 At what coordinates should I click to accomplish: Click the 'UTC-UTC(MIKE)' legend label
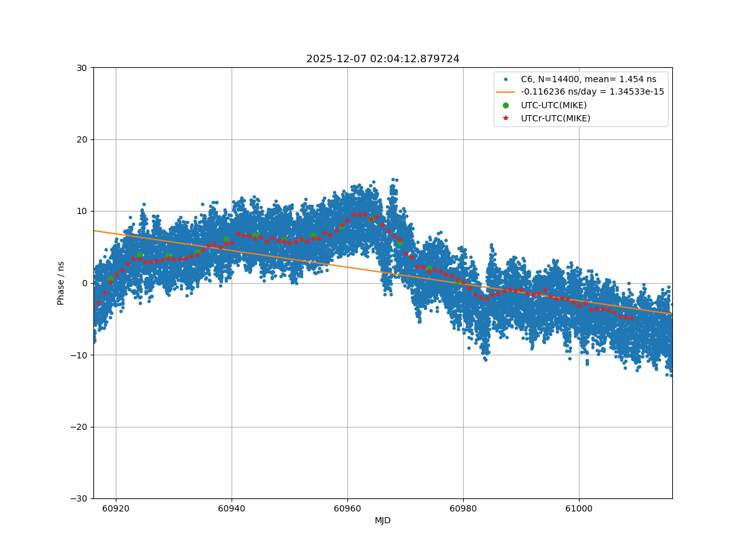click(553, 105)
